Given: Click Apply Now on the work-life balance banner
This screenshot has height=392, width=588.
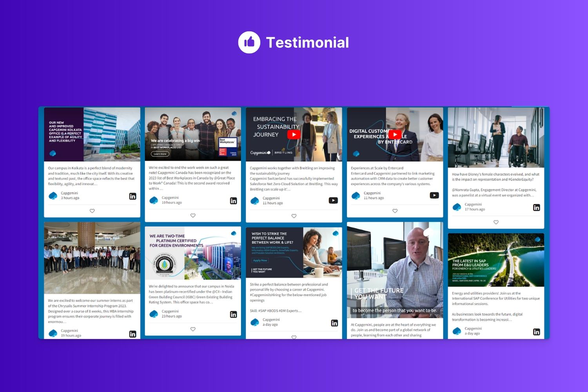Looking at the screenshot, I should click(x=260, y=260).
